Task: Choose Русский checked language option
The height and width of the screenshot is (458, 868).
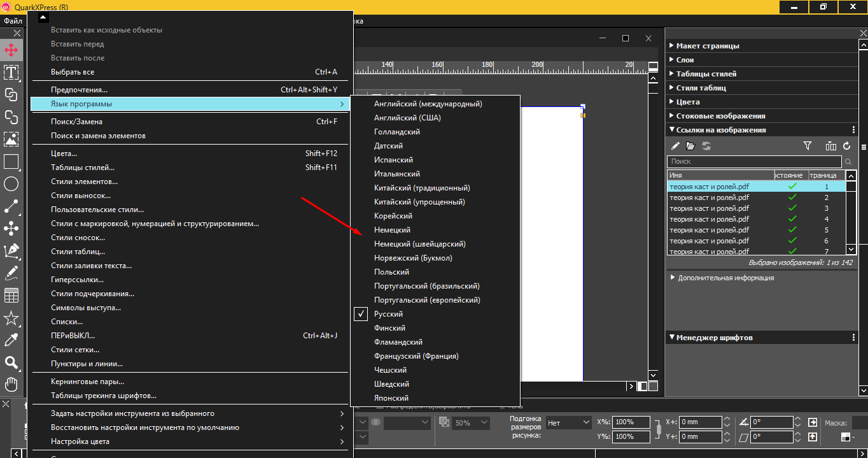Action: point(435,314)
